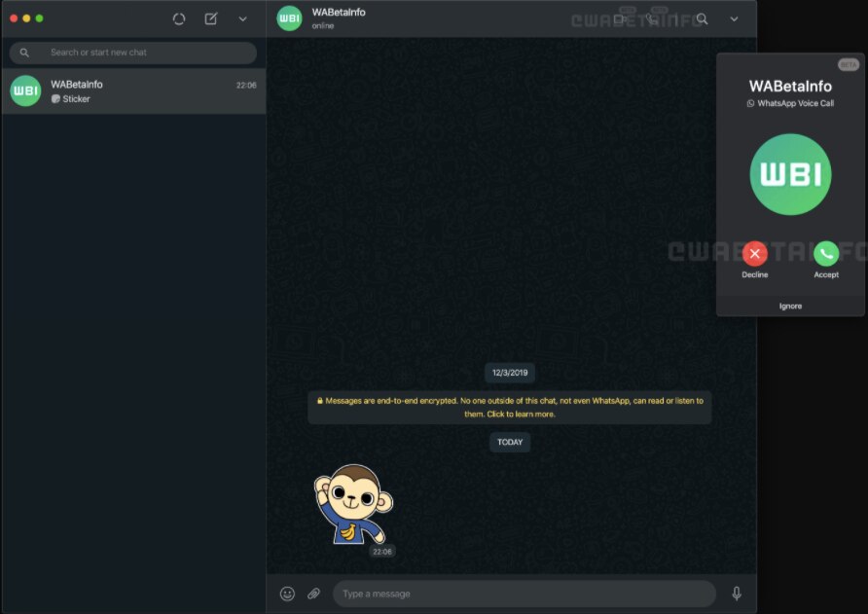Click the attachment paperclip icon
The height and width of the screenshot is (614, 868).
313,593
